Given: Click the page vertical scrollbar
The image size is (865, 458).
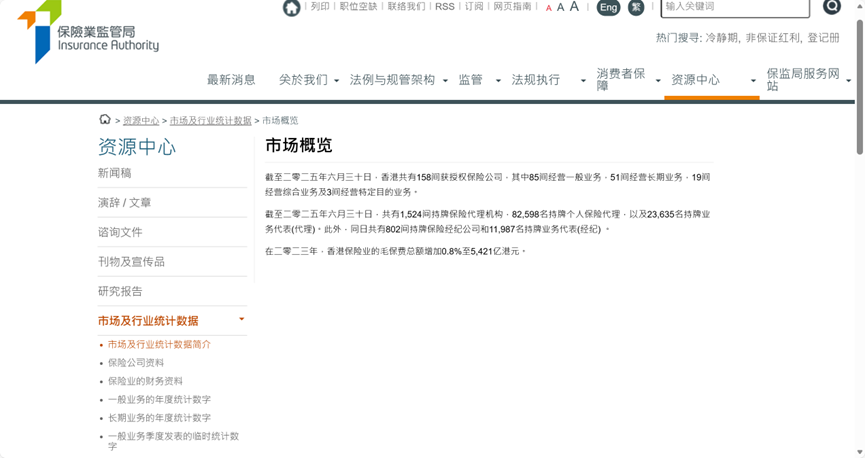Looking at the screenshot, I should (859, 90).
